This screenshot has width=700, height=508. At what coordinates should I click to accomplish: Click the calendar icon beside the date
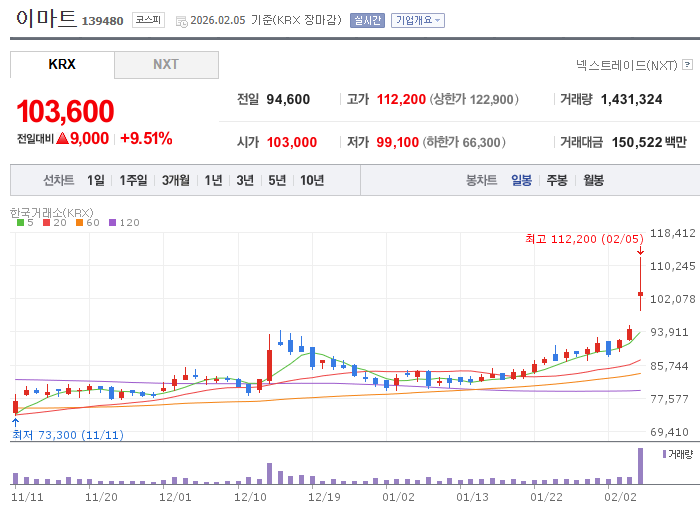coord(182,21)
